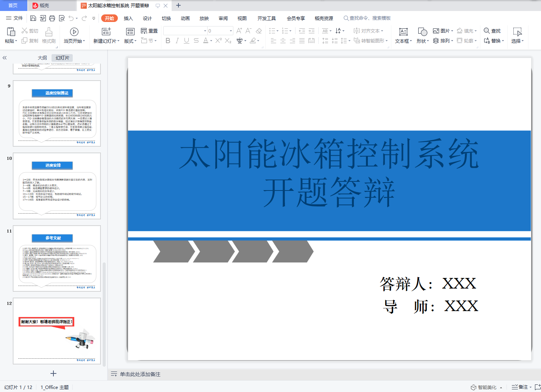
Task: Open a new document tab with plus
Action: tap(178, 5)
